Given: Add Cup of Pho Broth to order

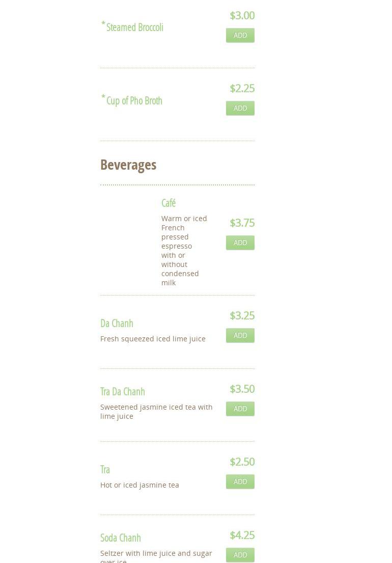Looking at the screenshot, I should tap(240, 108).
